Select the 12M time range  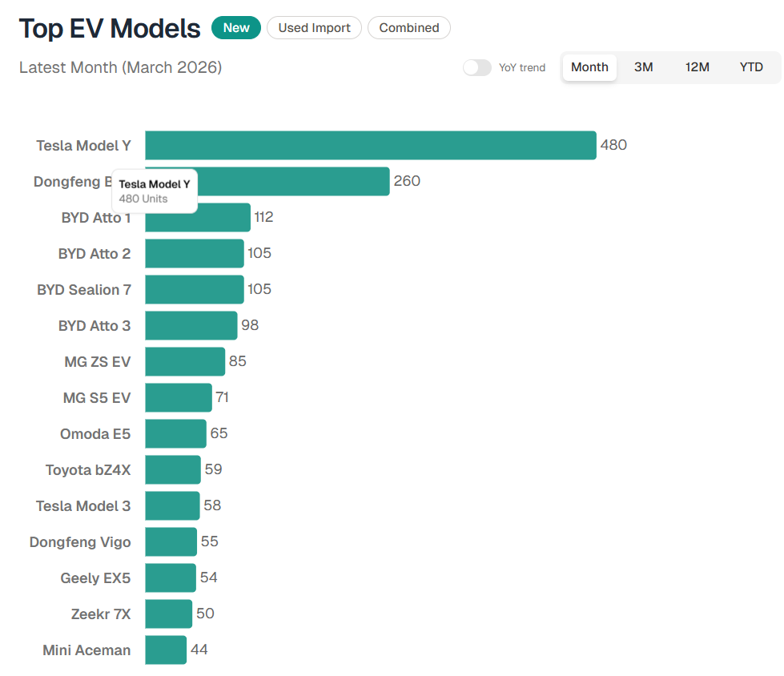point(697,67)
